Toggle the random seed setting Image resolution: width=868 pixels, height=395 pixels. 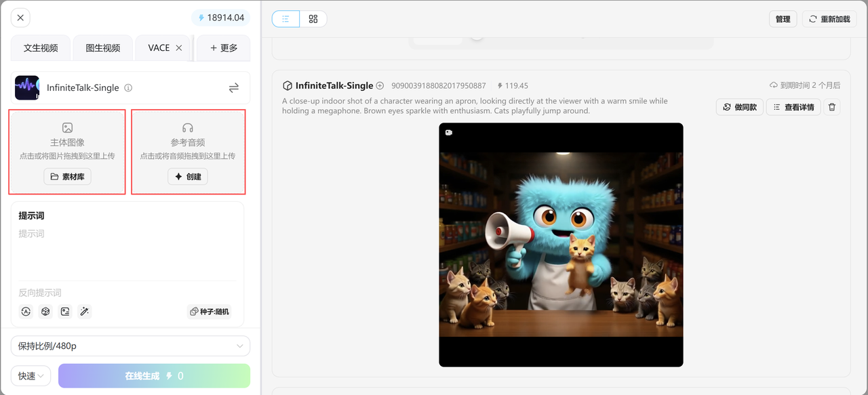coord(210,312)
